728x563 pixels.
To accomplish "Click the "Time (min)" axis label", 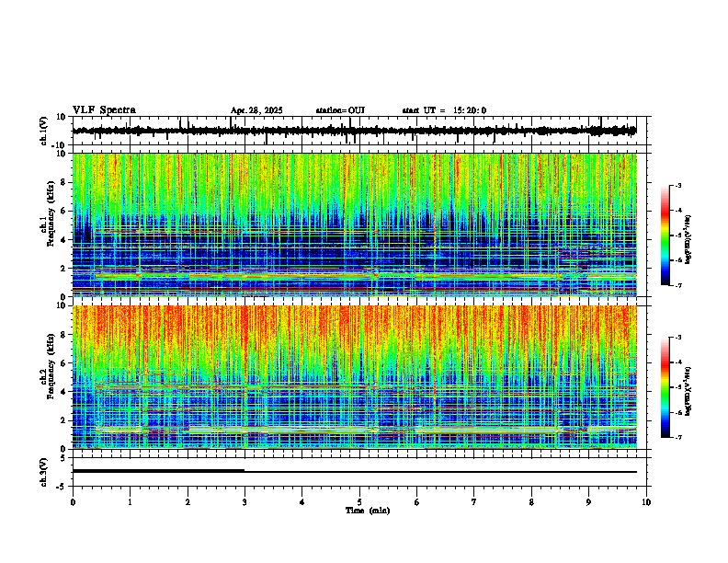I will [368, 511].
